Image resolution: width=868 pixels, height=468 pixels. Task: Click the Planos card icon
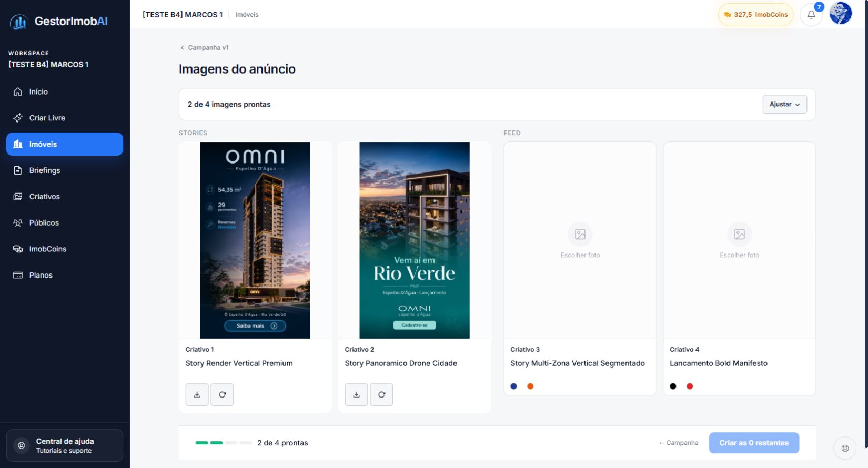pos(18,275)
